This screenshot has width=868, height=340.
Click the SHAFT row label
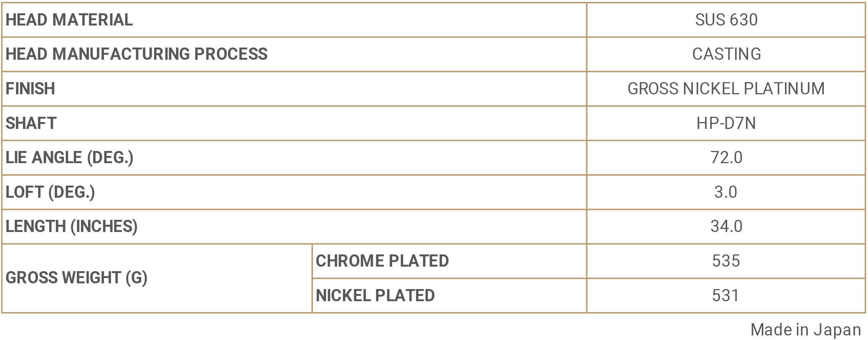pyautogui.click(x=31, y=123)
